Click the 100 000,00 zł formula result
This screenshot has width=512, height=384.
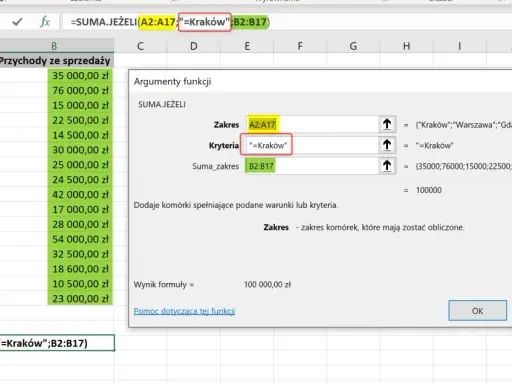pyautogui.click(x=267, y=285)
